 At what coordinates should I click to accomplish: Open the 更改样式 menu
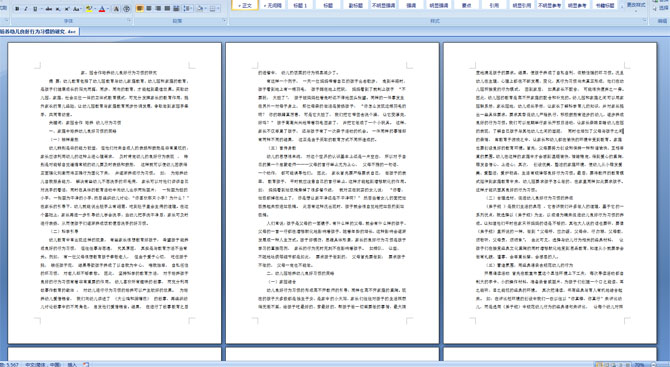[636, 5]
